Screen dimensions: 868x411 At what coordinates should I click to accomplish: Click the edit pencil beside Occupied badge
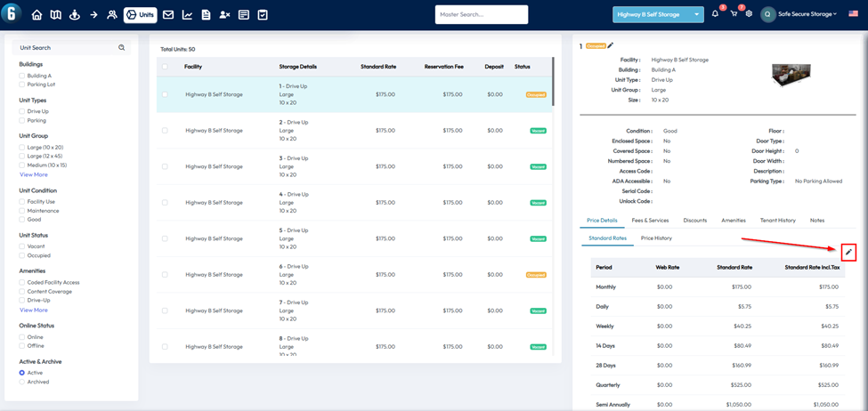[x=611, y=45]
